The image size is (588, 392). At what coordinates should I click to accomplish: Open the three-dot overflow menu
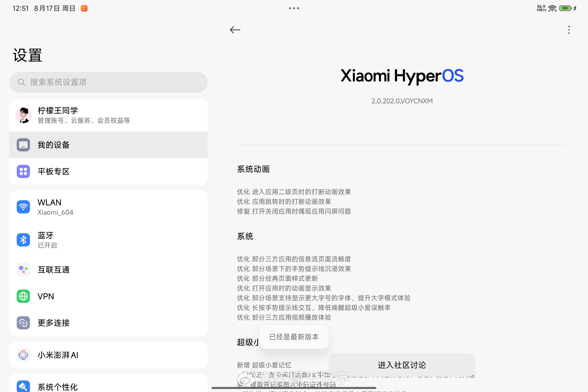569,30
